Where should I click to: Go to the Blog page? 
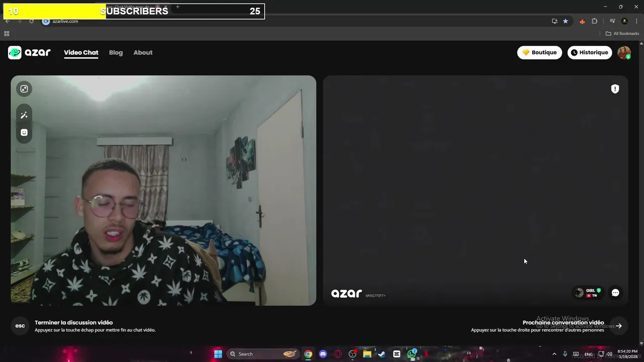pyautogui.click(x=116, y=52)
